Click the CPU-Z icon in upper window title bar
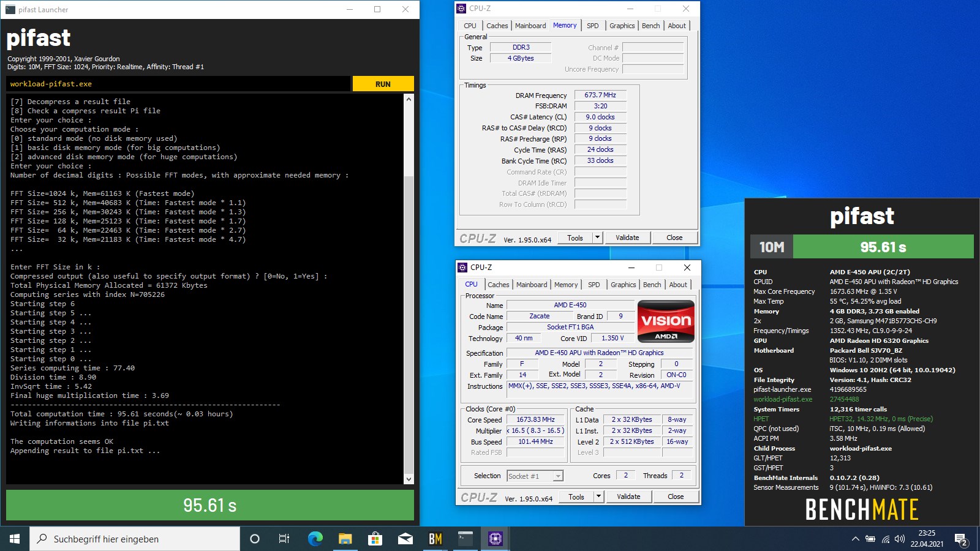 click(x=462, y=9)
